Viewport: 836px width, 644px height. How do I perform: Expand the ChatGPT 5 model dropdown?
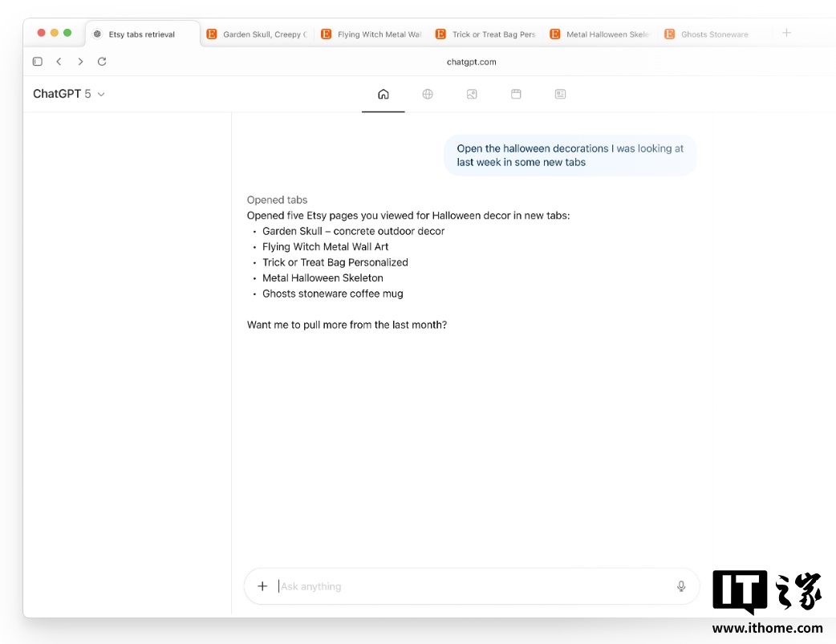(x=69, y=94)
